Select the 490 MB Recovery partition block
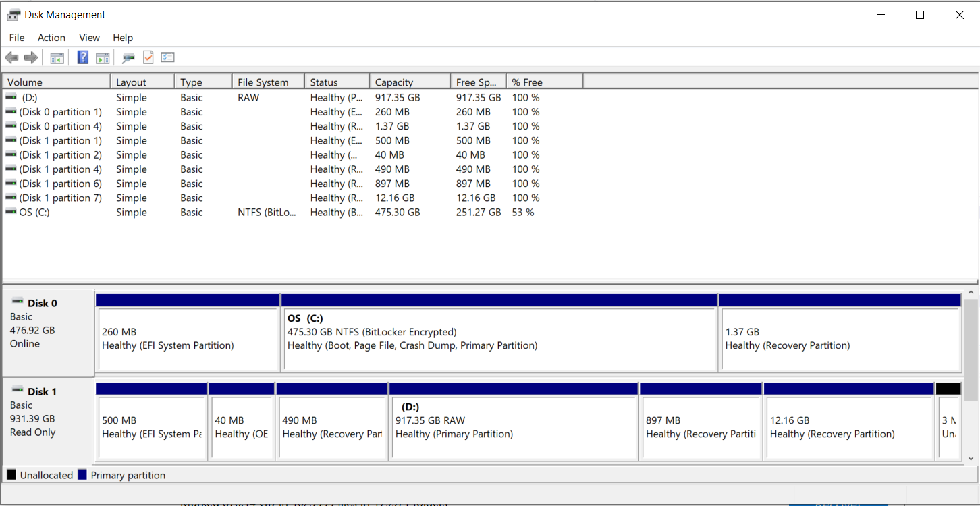Image resolution: width=980 pixels, height=506 pixels. point(332,422)
